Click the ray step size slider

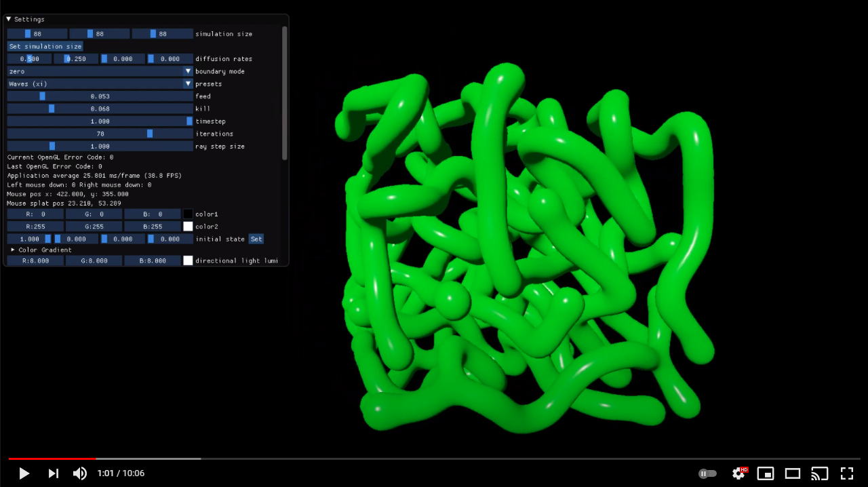coord(100,147)
